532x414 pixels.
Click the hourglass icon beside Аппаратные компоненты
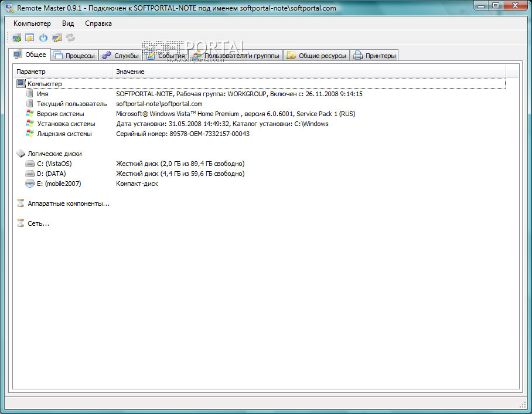(x=21, y=203)
